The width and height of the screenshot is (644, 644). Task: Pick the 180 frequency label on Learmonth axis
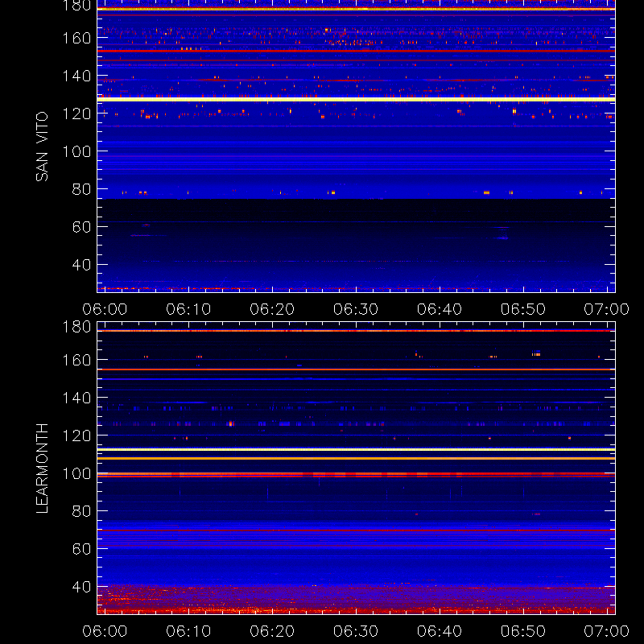pos(76,327)
